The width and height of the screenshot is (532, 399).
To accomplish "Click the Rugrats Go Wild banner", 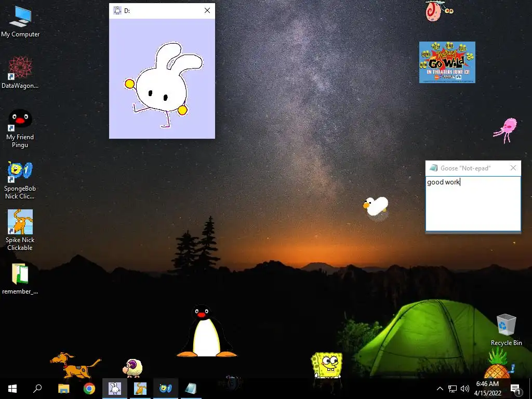I will click(447, 62).
